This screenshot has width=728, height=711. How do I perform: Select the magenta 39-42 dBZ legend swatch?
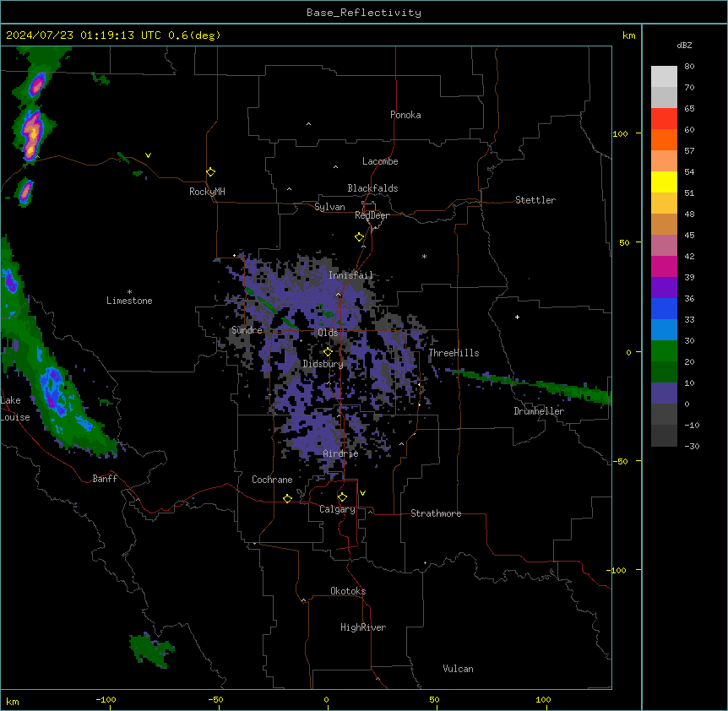click(664, 266)
